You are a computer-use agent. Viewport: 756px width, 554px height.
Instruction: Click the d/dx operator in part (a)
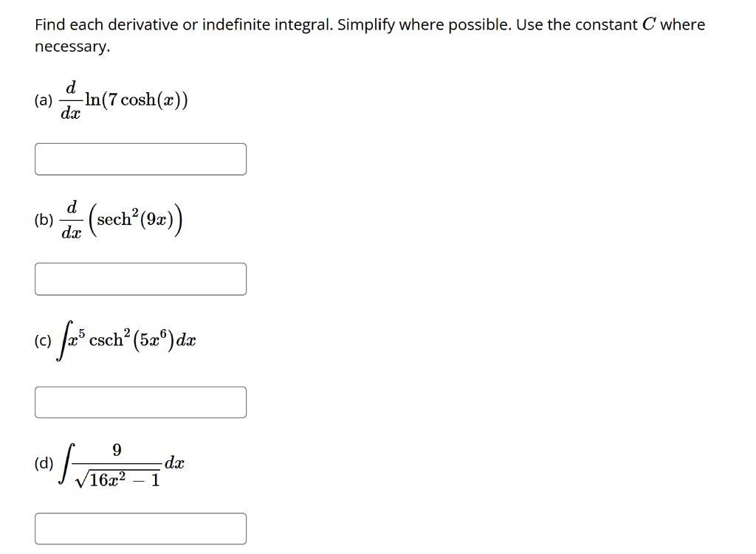(70, 99)
